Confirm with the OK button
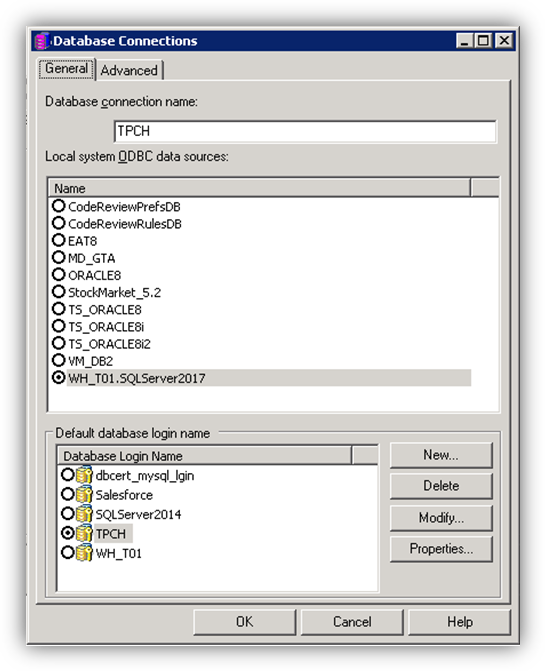Screen dimensions: 545x671 (244, 622)
